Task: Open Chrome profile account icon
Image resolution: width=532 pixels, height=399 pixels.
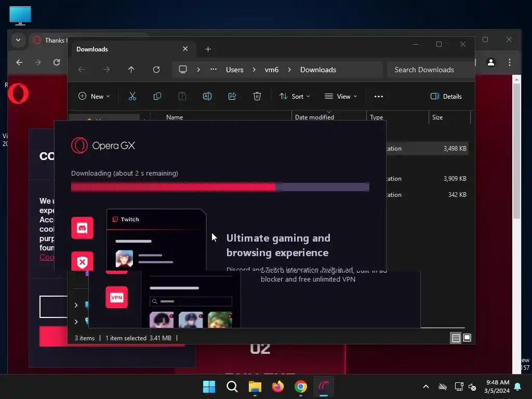Action: [x=491, y=62]
